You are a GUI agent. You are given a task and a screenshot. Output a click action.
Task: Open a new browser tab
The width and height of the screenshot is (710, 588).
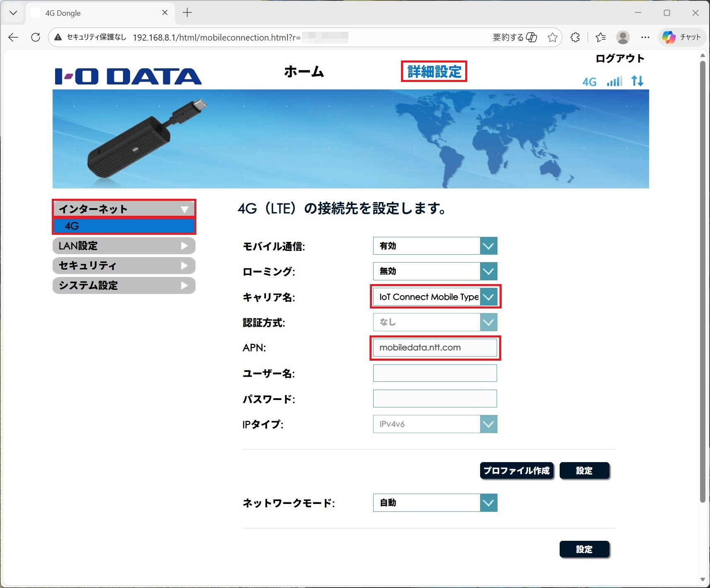[187, 13]
